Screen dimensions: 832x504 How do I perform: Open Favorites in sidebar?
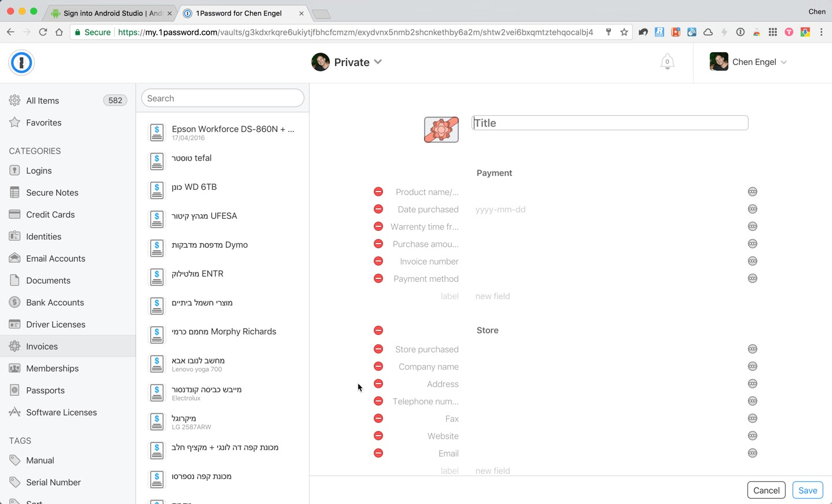click(x=68, y=123)
